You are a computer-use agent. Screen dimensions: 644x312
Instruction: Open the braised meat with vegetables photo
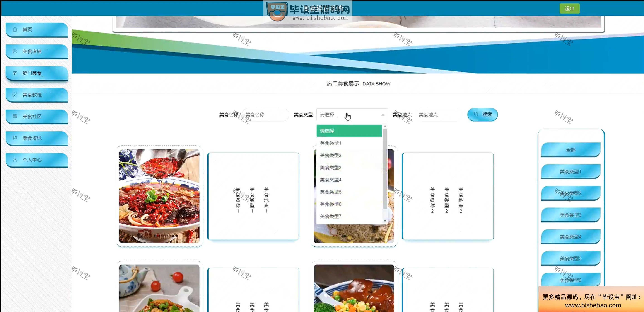(354, 288)
